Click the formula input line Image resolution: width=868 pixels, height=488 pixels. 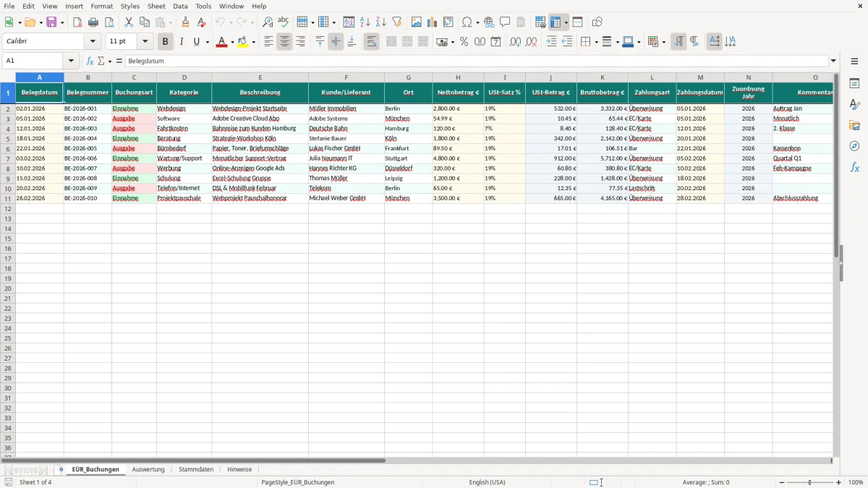477,61
